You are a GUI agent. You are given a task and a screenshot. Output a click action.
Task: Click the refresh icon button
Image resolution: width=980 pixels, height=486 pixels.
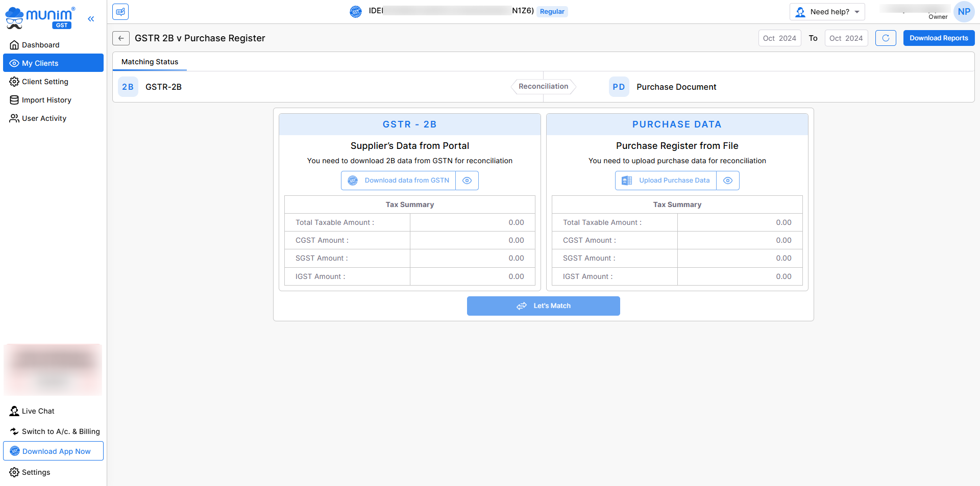point(886,38)
